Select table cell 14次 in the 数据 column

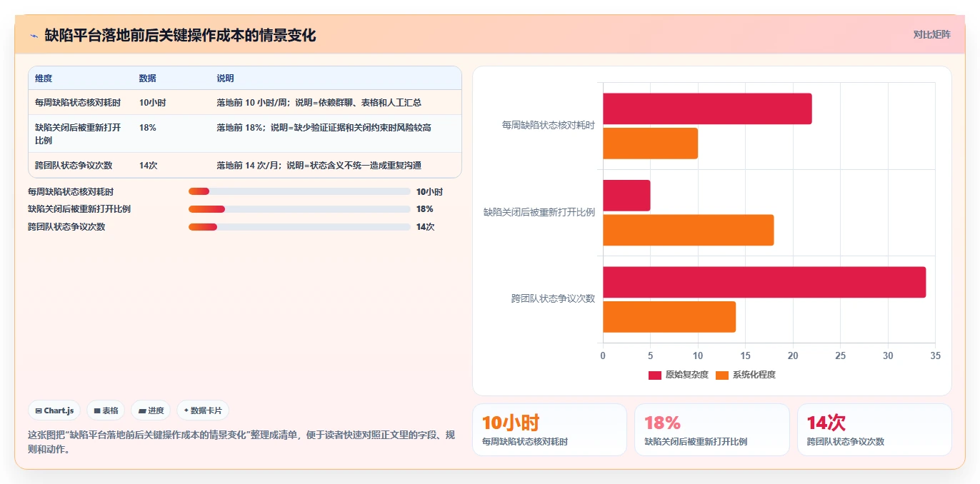click(x=149, y=166)
